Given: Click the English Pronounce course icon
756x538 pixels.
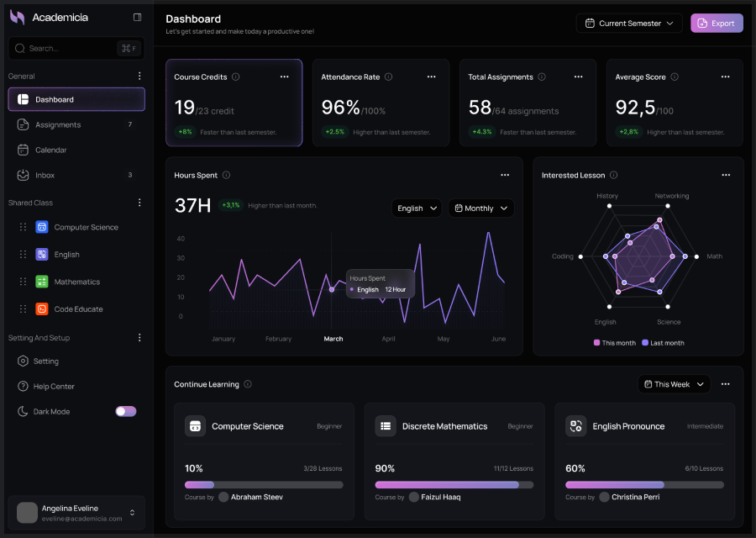Looking at the screenshot, I should 575,426.
